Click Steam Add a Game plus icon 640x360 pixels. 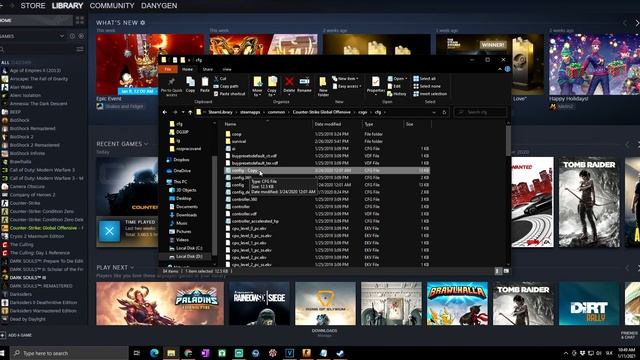pyautogui.click(x=3, y=335)
